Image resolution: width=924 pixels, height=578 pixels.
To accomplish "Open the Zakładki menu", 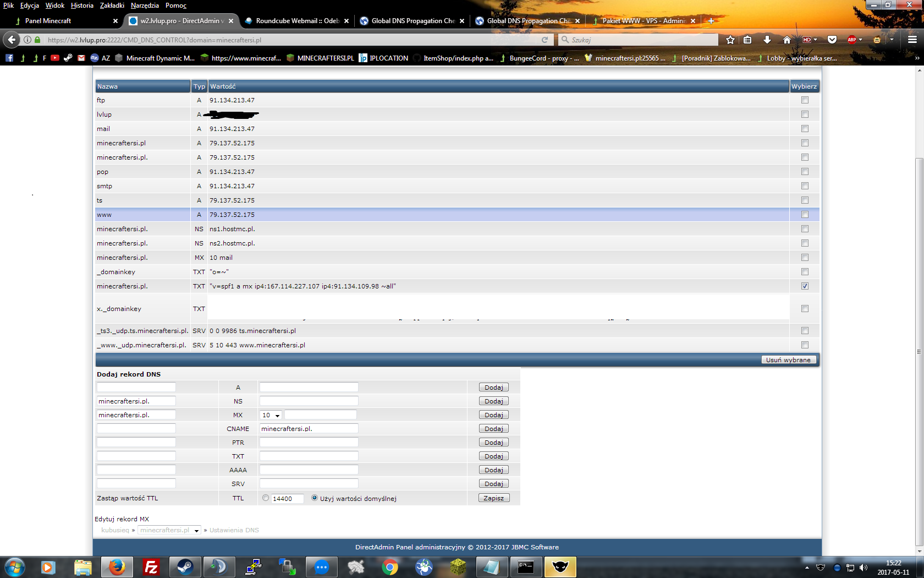I will click(x=112, y=6).
